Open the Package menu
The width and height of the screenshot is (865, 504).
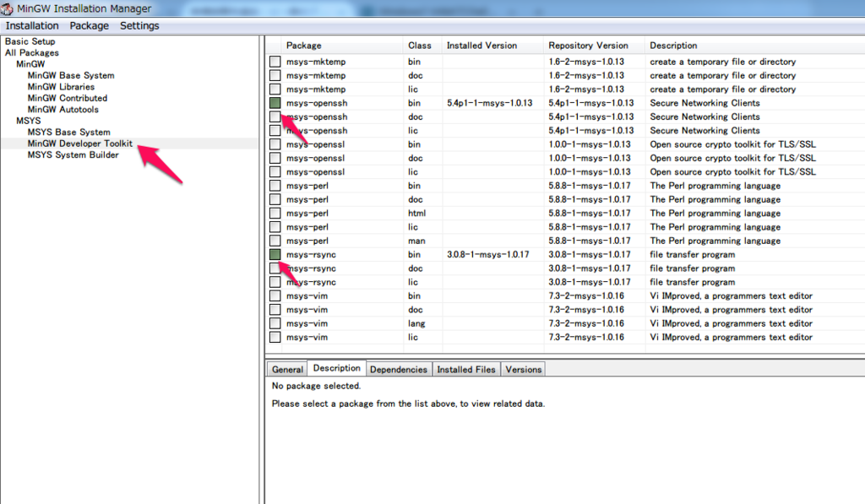[89, 26]
